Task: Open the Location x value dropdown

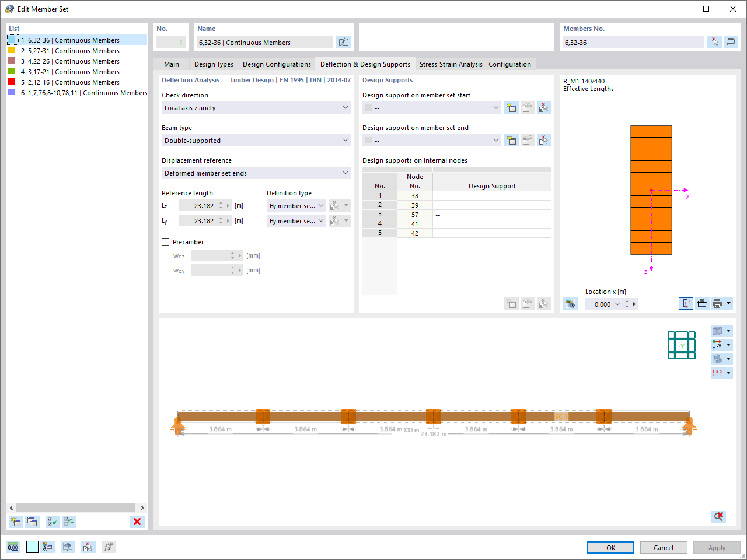Action: (x=617, y=304)
